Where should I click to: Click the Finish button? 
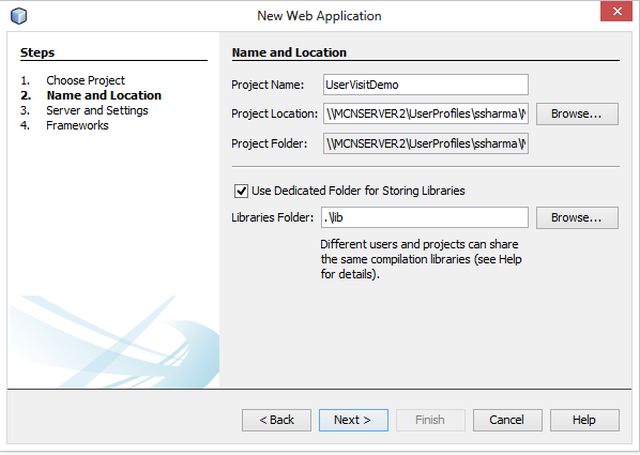[430, 420]
